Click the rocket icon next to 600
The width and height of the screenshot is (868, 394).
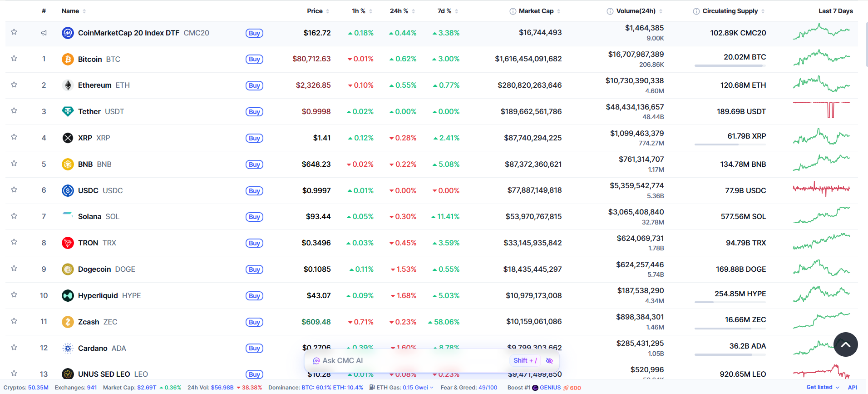click(566, 388)
